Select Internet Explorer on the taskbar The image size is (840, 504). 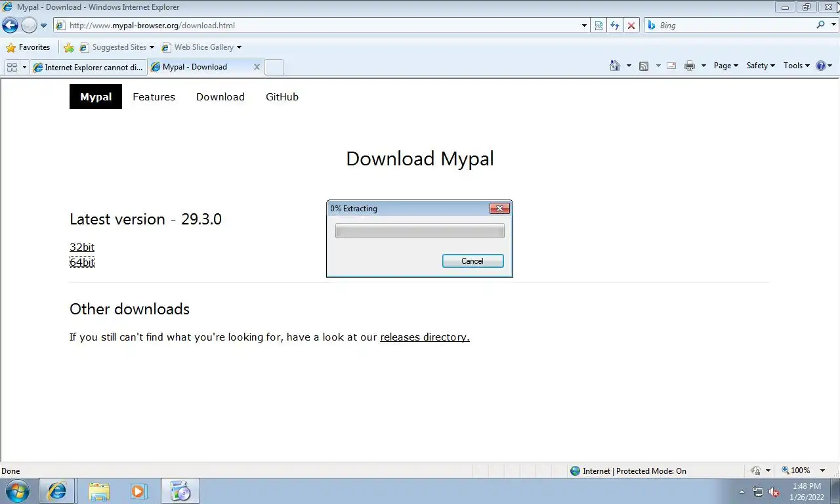click(57, 491)
